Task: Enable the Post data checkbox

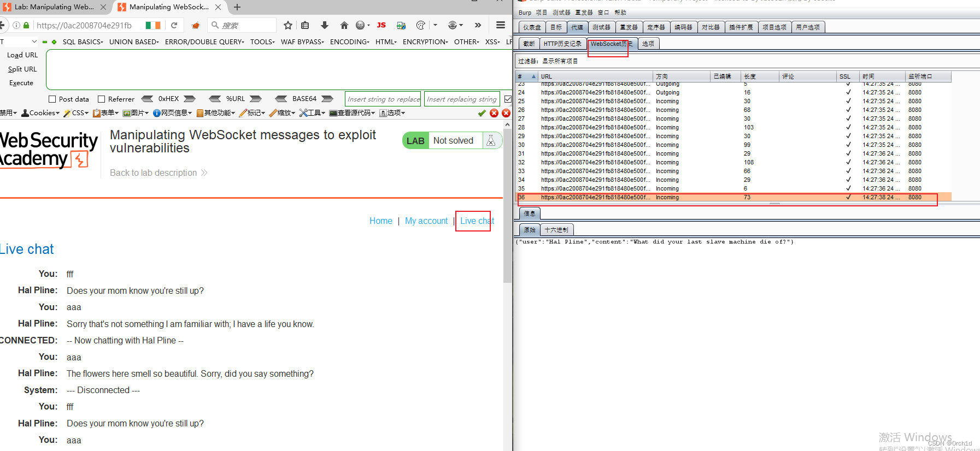Action: point(52,99)
